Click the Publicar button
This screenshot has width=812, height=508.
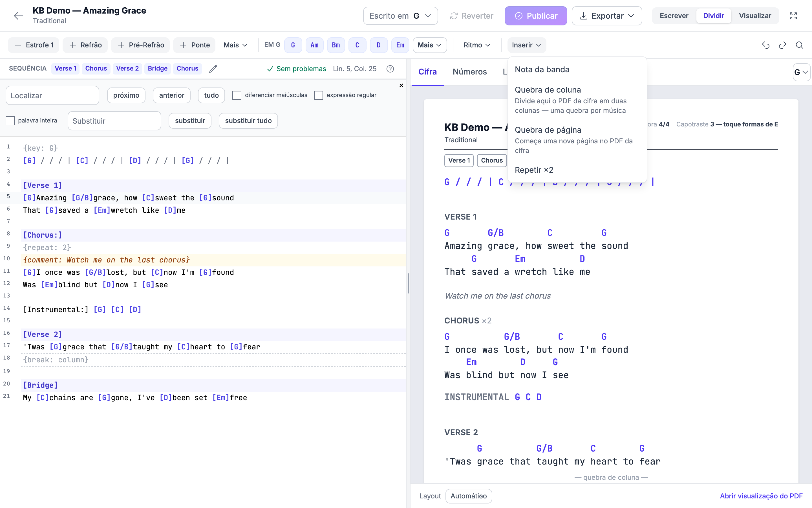(x=536, y=16)
